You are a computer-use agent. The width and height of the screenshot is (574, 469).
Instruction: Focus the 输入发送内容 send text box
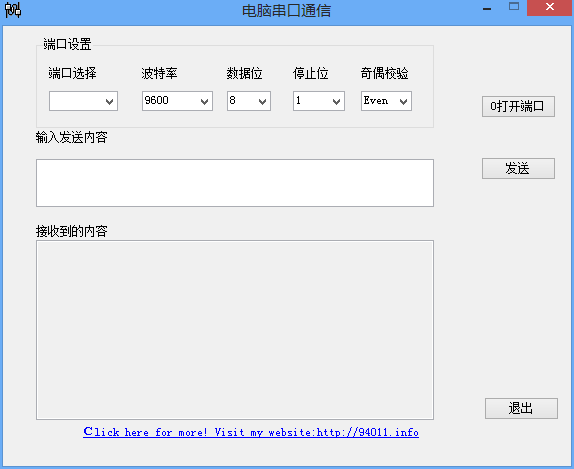pyautogui.click(x=235, y=183)
